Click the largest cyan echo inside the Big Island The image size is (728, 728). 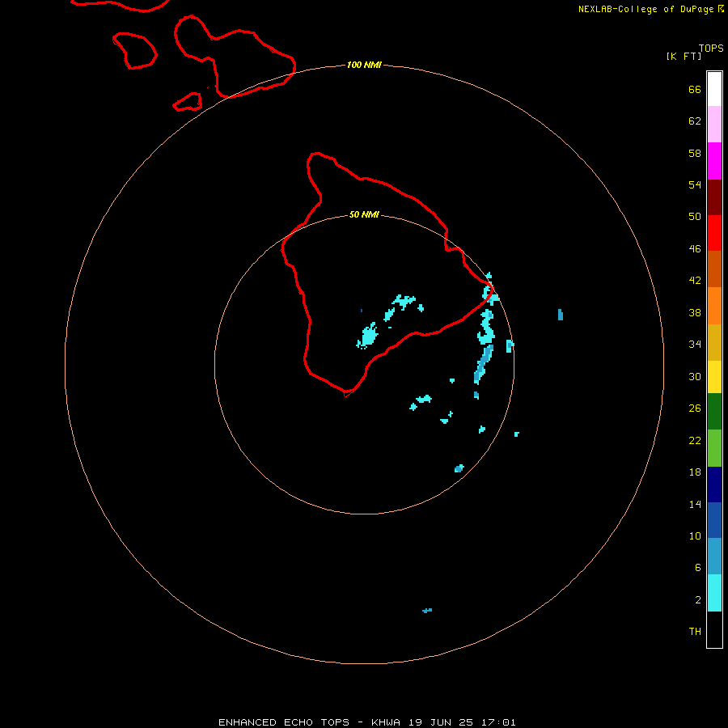pyautogui.click(x=369, y=336)
